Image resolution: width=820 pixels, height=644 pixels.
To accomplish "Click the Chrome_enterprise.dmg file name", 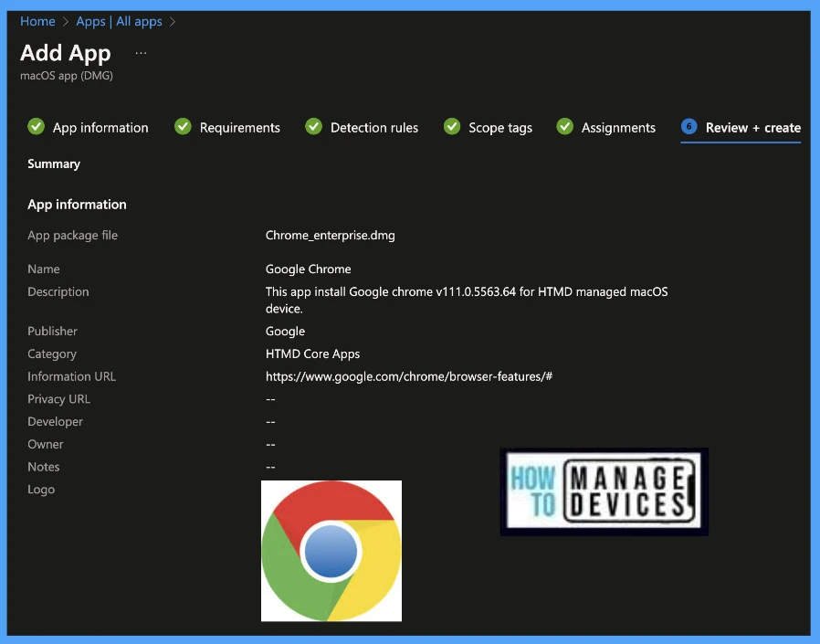I will [x=330, y=236].
